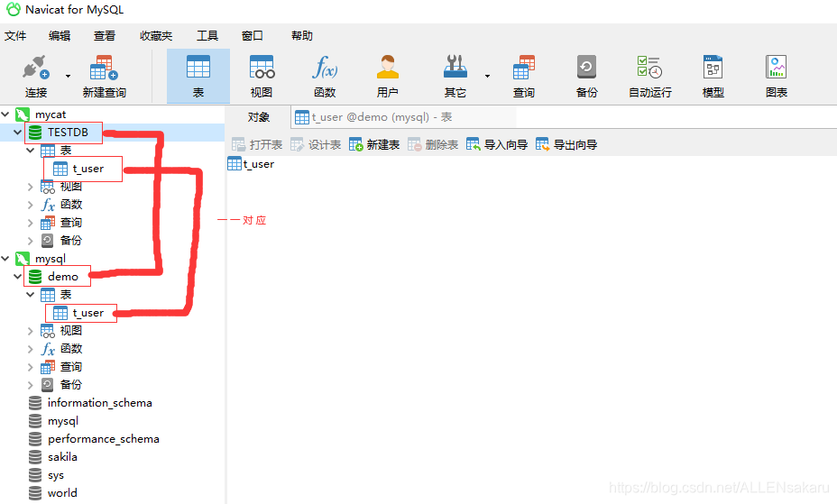
Task: Open the Help (帮助) menu
Action: tap(302, 36)
